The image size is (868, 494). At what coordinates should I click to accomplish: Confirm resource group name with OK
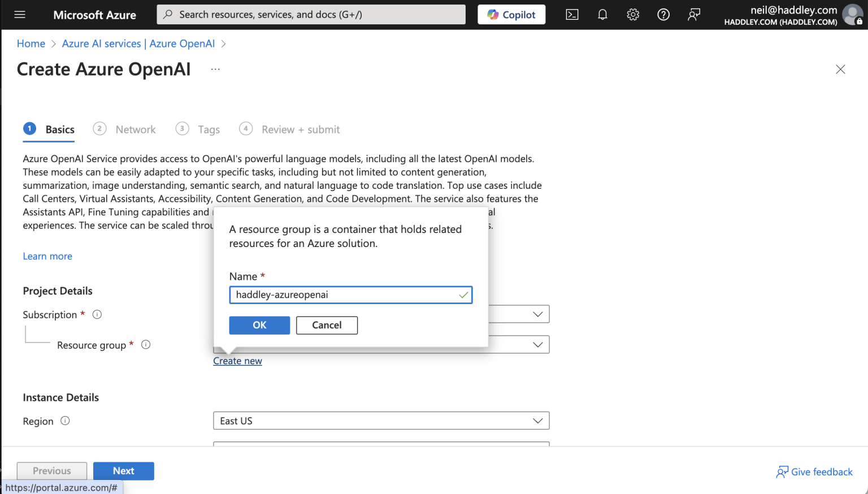(259, 325)
